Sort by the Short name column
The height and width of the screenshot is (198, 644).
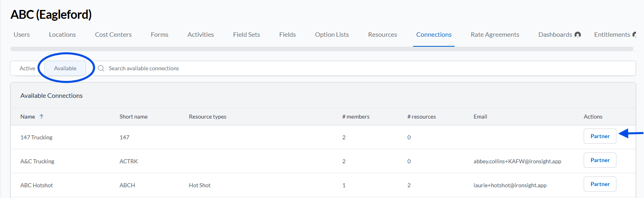click(x=133, y=117)
